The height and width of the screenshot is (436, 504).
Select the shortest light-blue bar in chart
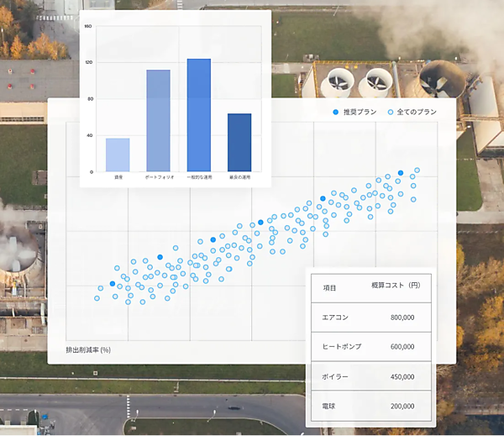click(118, 155)
